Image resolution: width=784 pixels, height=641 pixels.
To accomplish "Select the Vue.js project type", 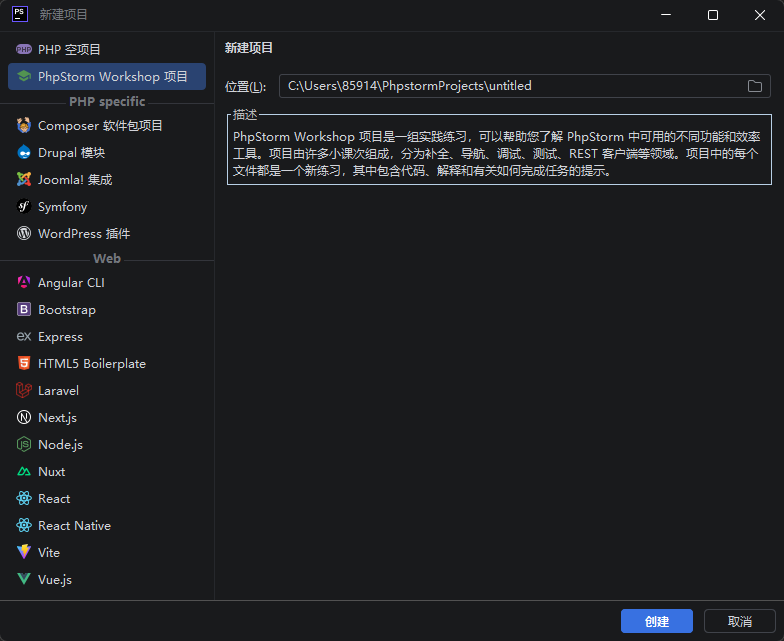I will click(107, 580).
